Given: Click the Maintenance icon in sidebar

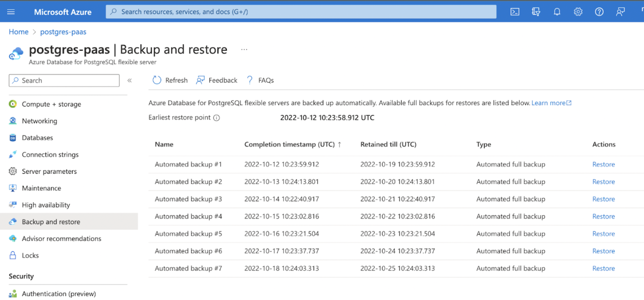Looking at the screenshot, I should (x=13, y=188).
